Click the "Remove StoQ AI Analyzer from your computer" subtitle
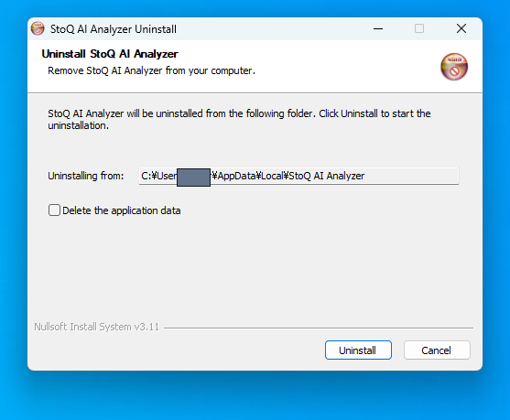The width and height of the screenshot is (510, 420). 152,70
